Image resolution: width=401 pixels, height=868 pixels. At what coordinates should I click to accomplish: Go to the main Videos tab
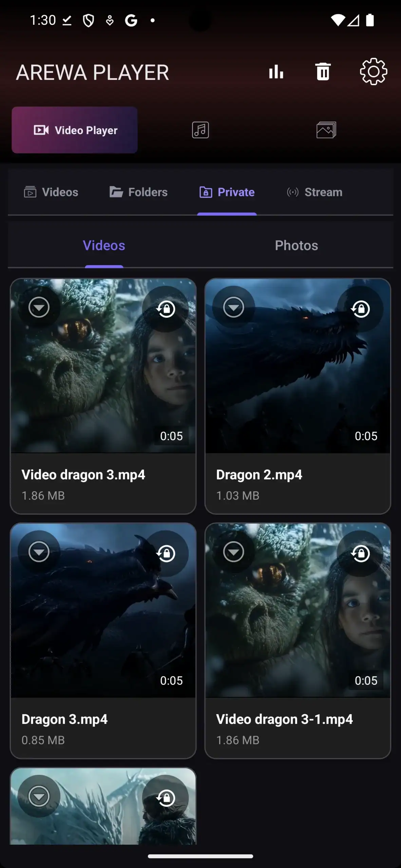pyautogui.click(x=51, y=192)
